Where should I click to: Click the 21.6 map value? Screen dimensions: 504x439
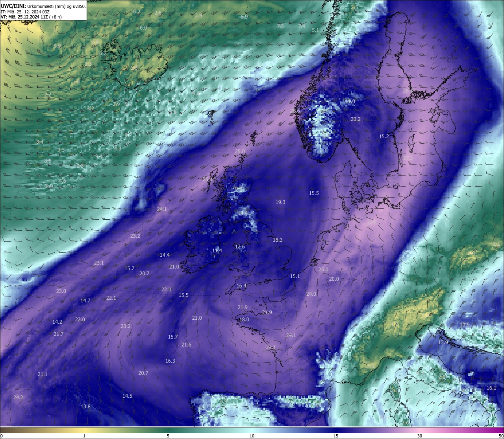[186, 345]
